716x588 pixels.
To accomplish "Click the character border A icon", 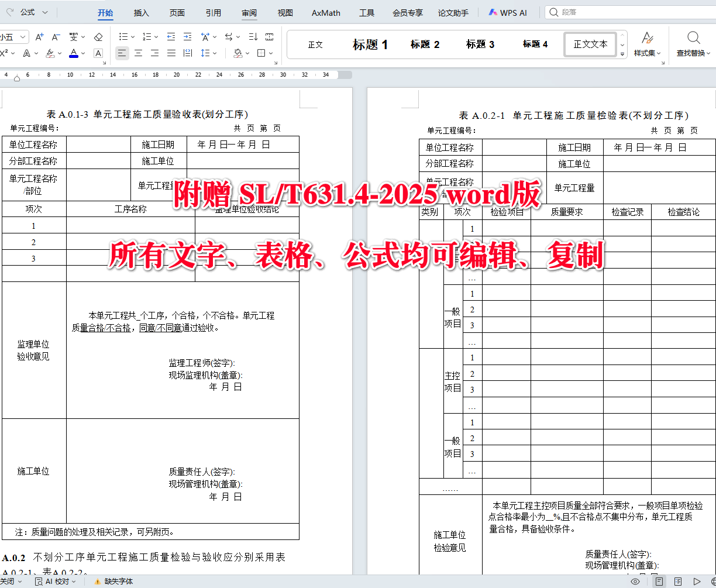I will [x=98, y=53].
